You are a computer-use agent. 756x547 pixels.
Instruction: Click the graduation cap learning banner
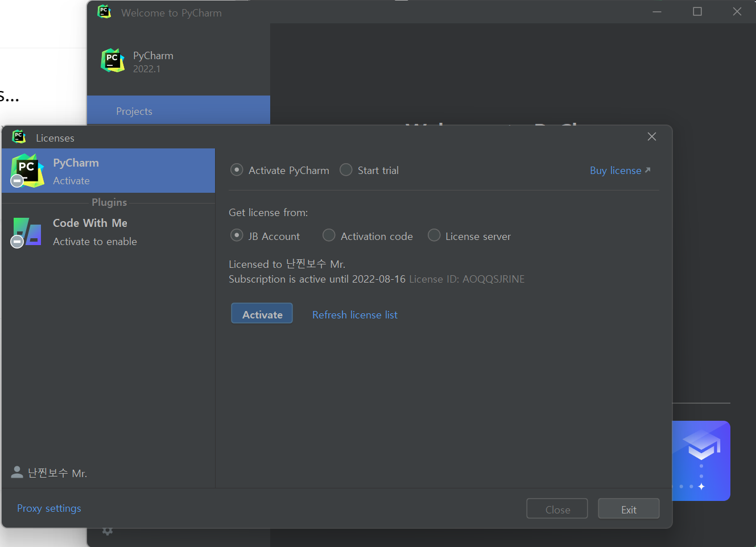tap(701, 461)
